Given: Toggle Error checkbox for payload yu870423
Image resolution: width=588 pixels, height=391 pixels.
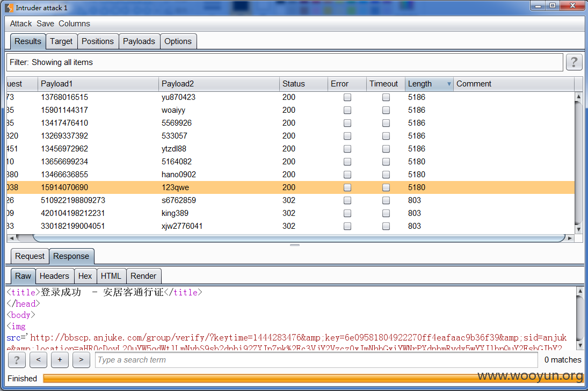Looking at the screenshot, I should pyautogui.click(x=347, y=97).
